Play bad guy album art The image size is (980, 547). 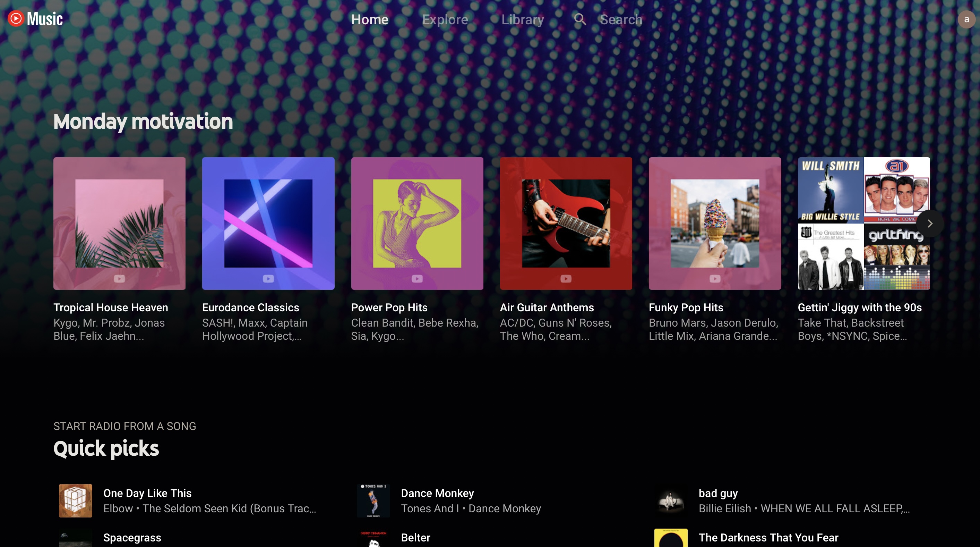tap(671, 500)
